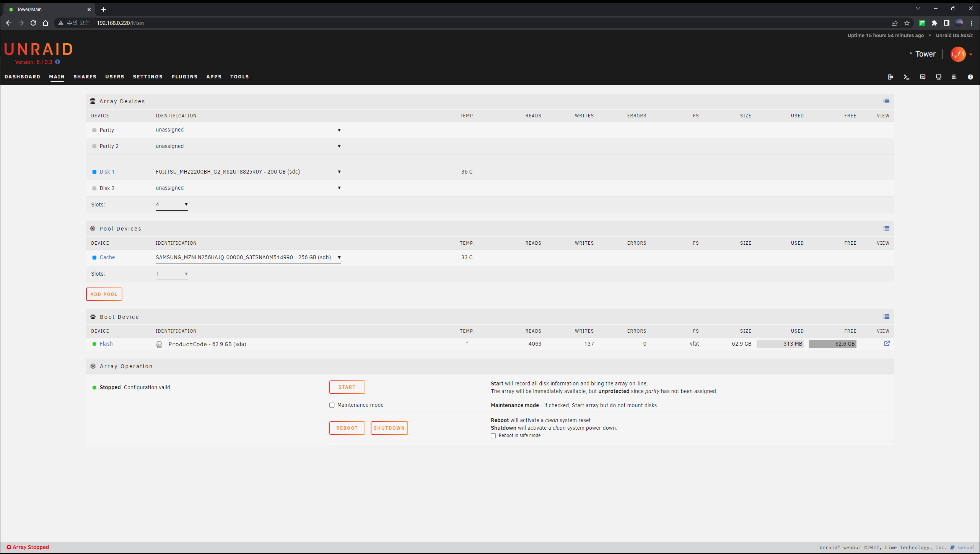The width and height of the screenshot is (980, 554).
Task: Open the terminal icon in header
Action: coord(906,77)
